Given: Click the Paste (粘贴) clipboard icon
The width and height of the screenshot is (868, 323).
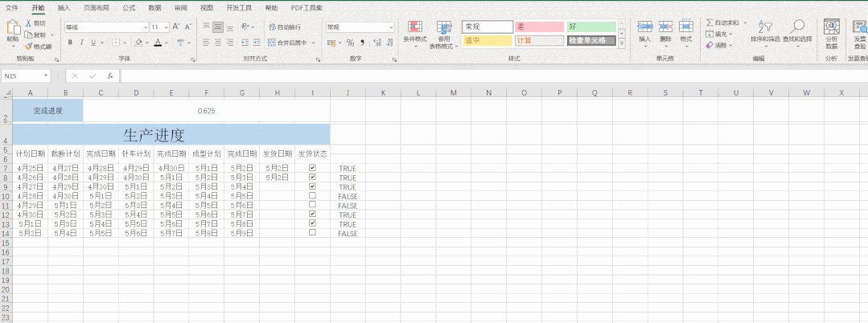Looking at the screenshot, I should [12, 28].
